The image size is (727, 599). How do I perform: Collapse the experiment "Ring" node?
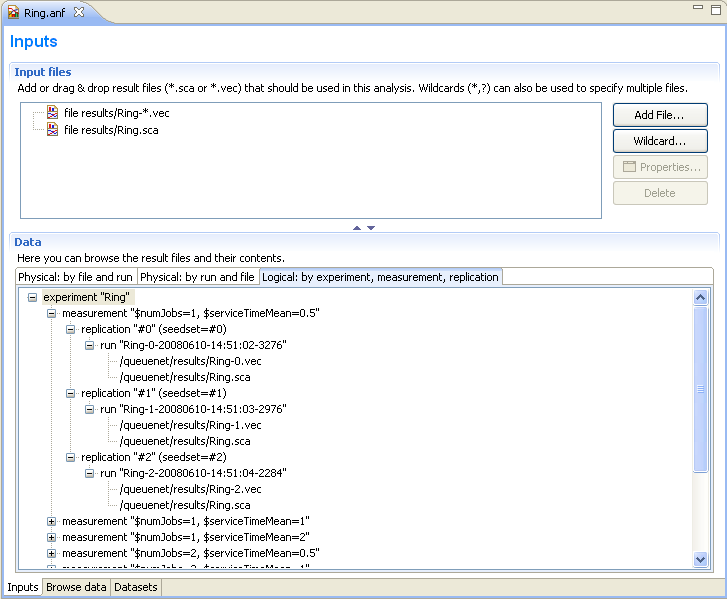(32, 297)
